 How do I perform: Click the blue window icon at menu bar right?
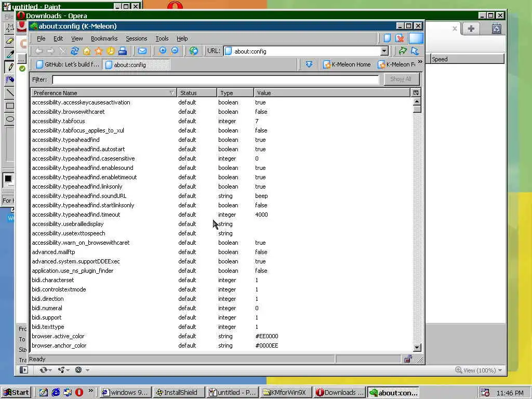[x=416, y=38]
